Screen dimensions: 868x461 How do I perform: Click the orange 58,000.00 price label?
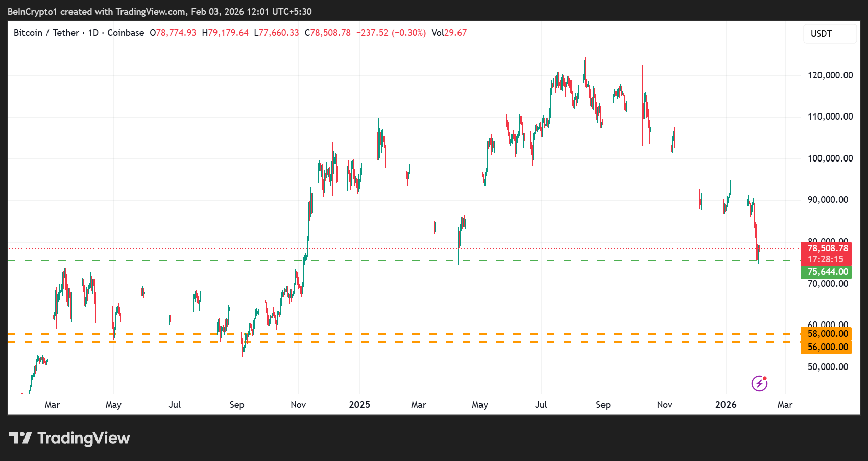point(827,334)
